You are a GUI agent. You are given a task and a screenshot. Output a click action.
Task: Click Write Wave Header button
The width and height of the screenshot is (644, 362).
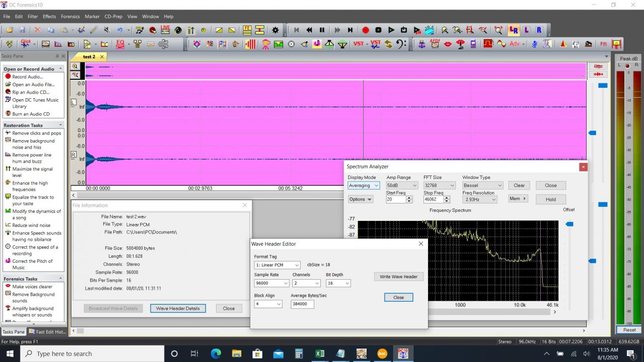(x=399, y=277)
